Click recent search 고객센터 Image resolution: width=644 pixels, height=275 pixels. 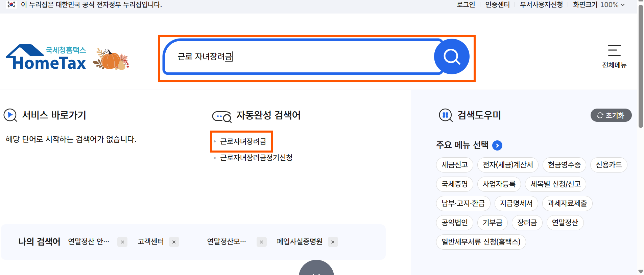coord(151,242)
